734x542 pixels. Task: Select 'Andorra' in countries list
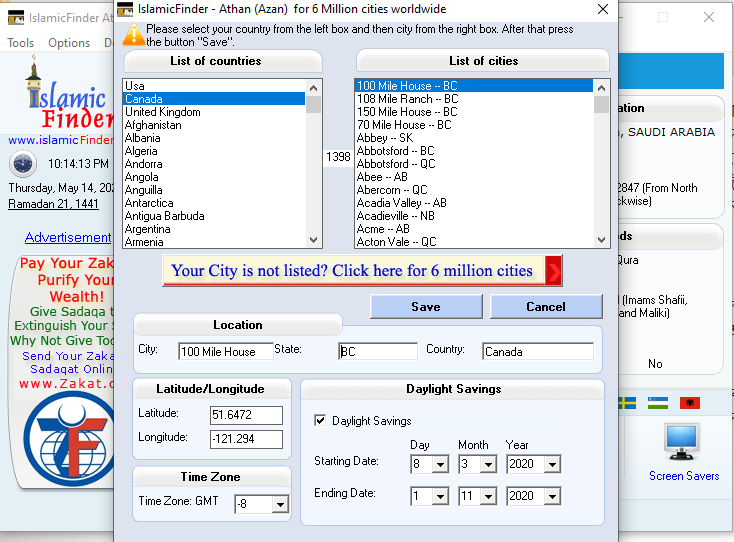214,164
